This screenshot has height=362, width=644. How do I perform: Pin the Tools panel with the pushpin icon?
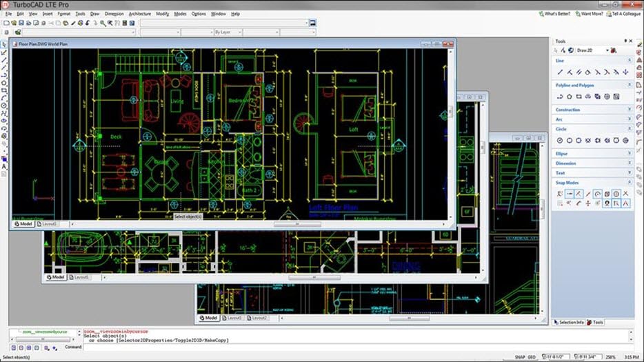(625, 41)
